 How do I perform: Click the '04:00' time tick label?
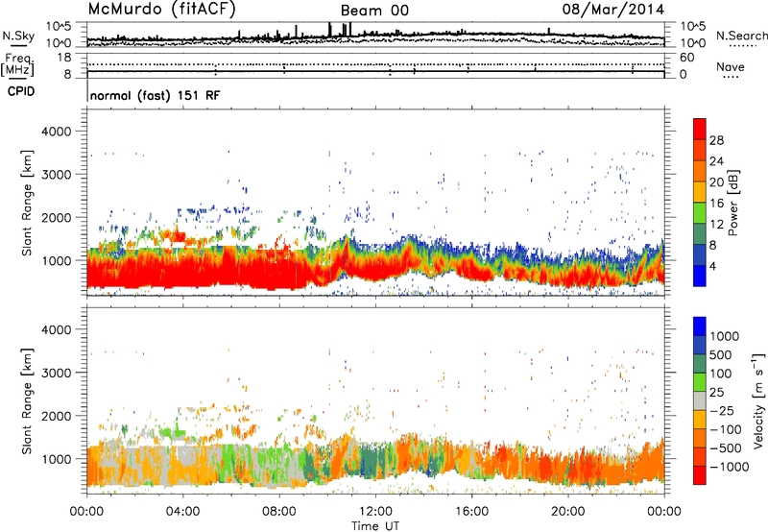[183, 512]
